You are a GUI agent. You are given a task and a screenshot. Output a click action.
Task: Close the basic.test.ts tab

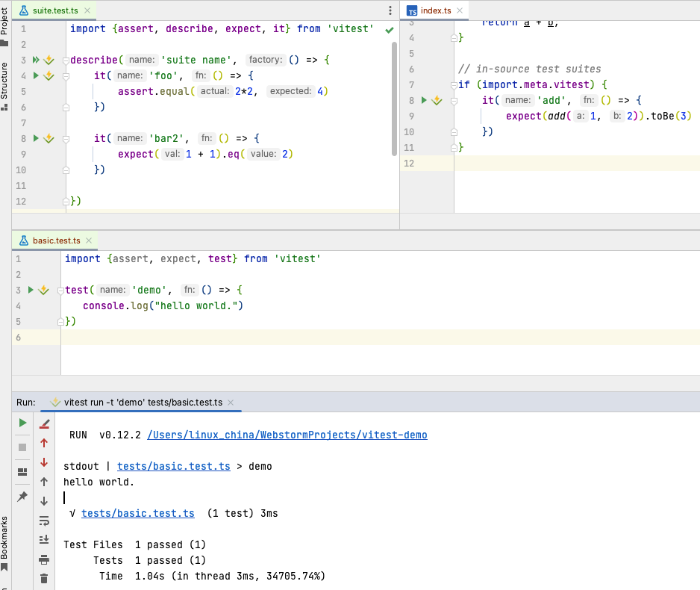89,240
